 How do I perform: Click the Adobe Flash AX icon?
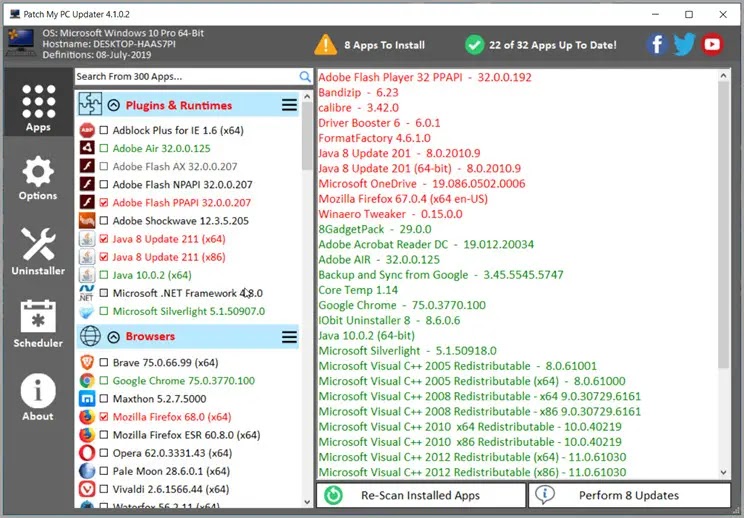coord(87,166)
